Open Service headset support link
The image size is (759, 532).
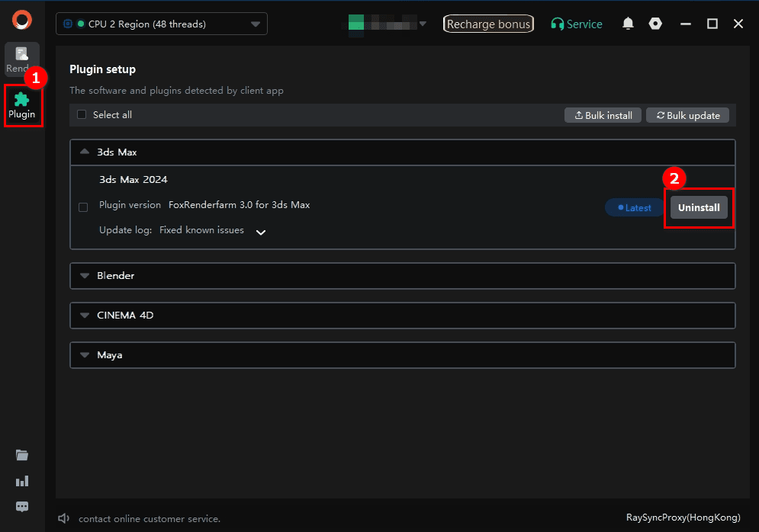(577, 24)
